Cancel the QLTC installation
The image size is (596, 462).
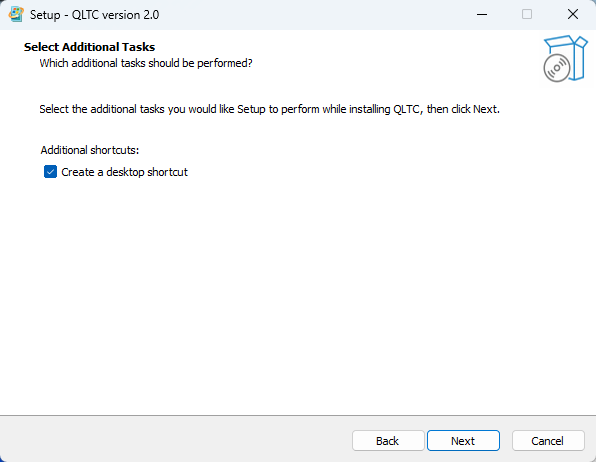(548, 441)
